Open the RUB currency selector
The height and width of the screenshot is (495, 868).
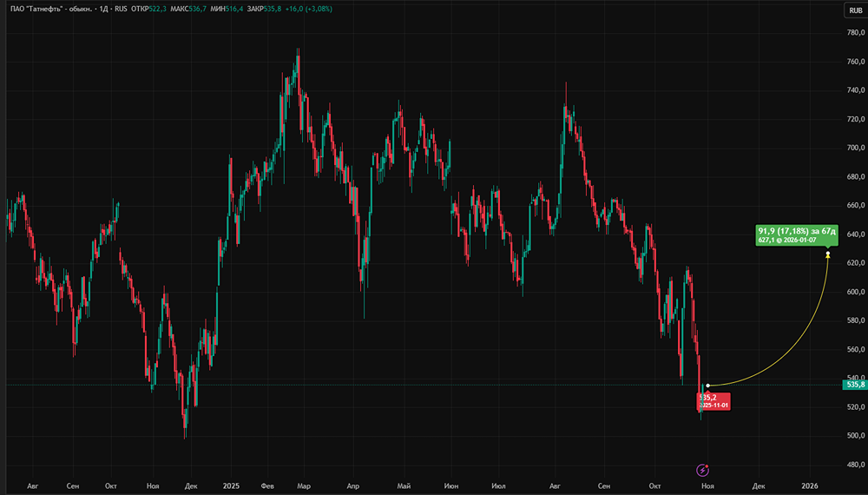tap(855, 10)
